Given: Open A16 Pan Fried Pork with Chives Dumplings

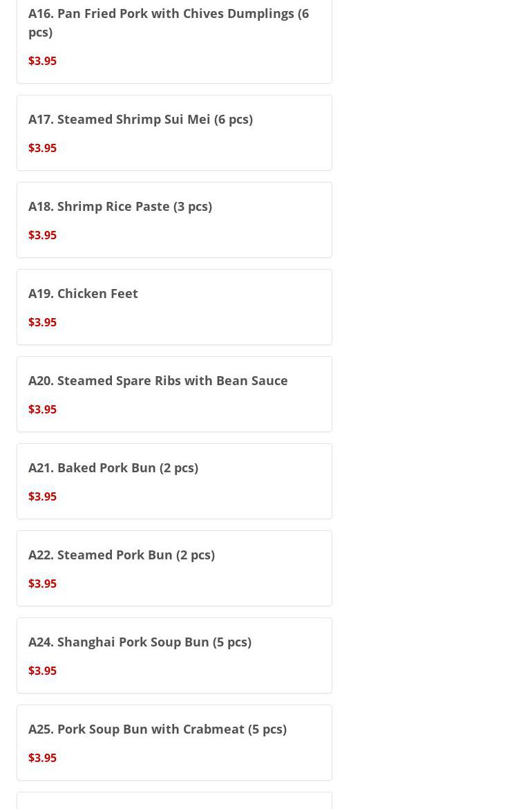Looking at the screenshot, I should click(x=168, y=22).
